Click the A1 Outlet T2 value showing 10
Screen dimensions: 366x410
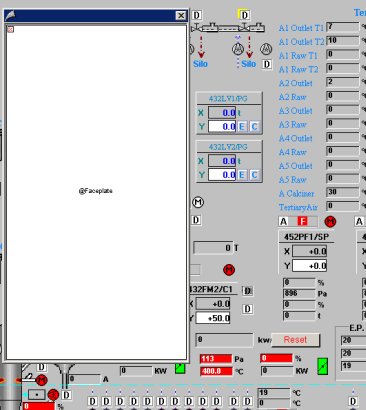[x=343, y=41]
